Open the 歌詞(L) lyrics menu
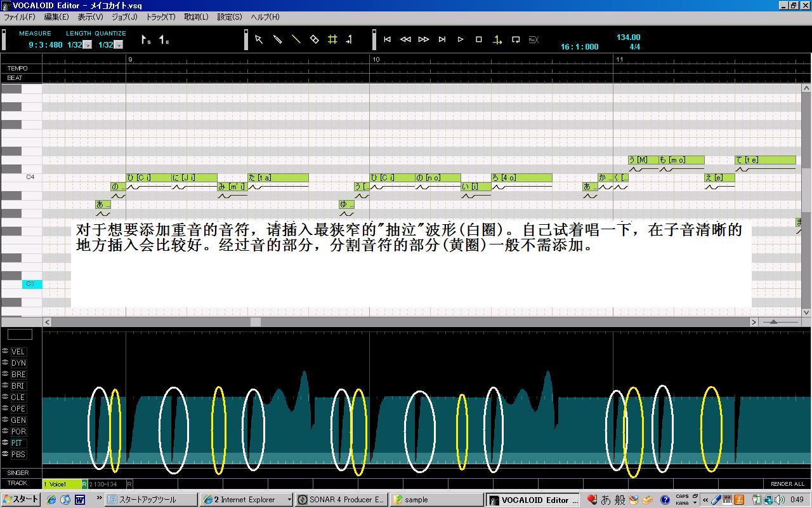This screenshot has height=508, width=812. click(x=196, y=17)
